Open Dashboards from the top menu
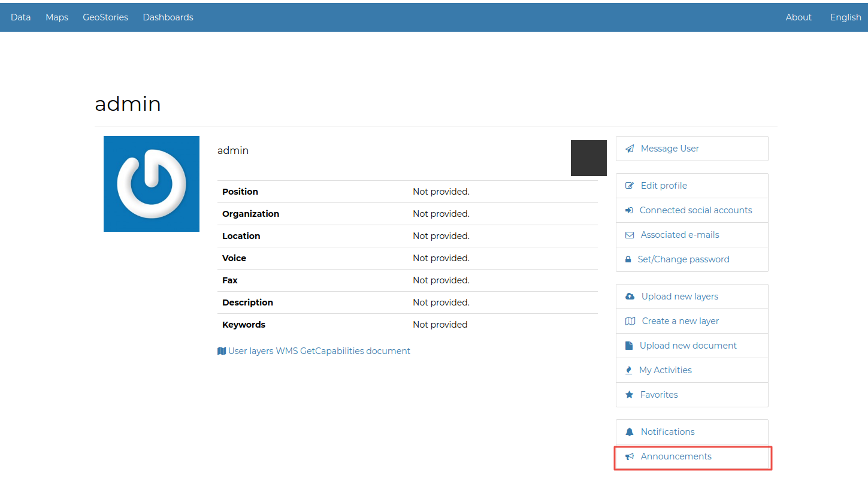This screenshot has height=478, width=868. pos(168,17)
